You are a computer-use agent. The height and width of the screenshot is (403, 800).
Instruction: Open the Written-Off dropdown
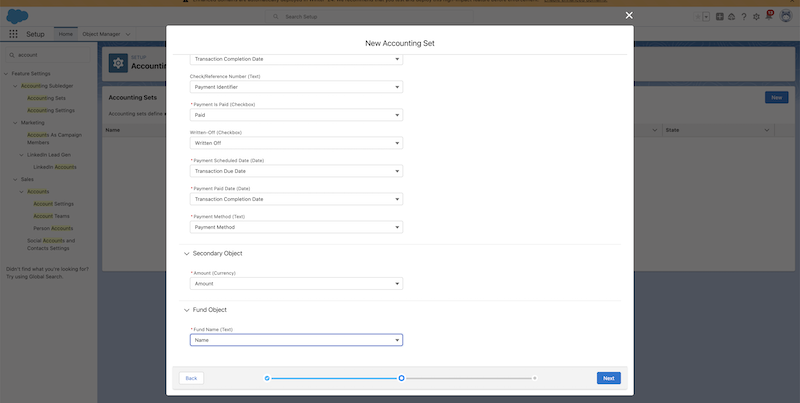[x=296, y=143]
